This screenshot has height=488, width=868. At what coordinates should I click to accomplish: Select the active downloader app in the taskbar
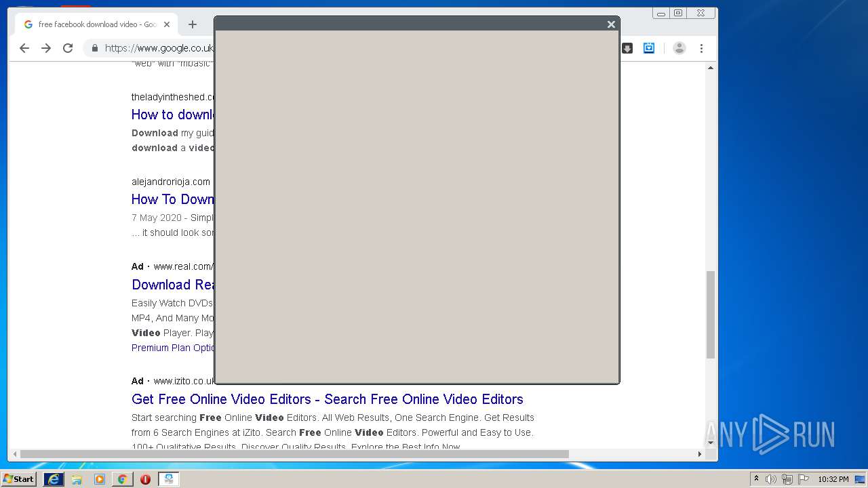pyautogui.click(x=168, y=479)
